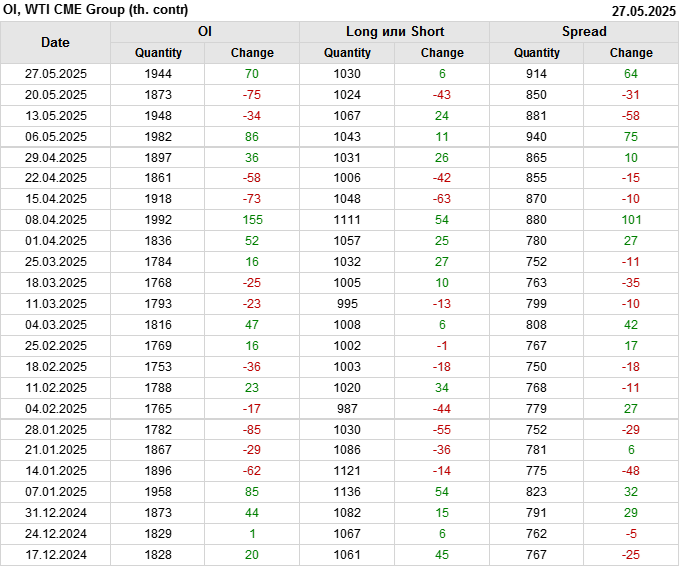The image size is (680, 567).
Task: Click the OI change value -85
Action: pyautogui.click(x=251, y=429)
